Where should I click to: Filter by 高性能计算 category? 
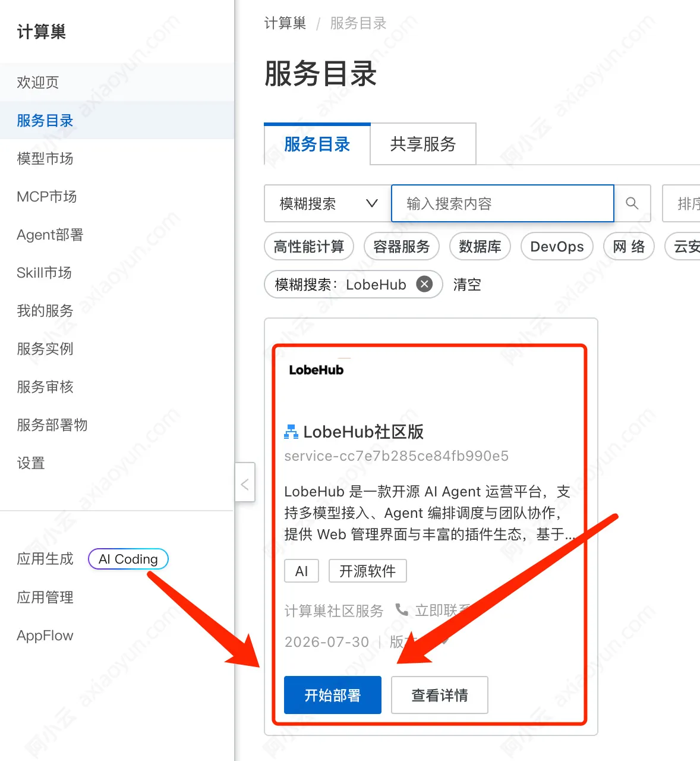click(309, 246)
